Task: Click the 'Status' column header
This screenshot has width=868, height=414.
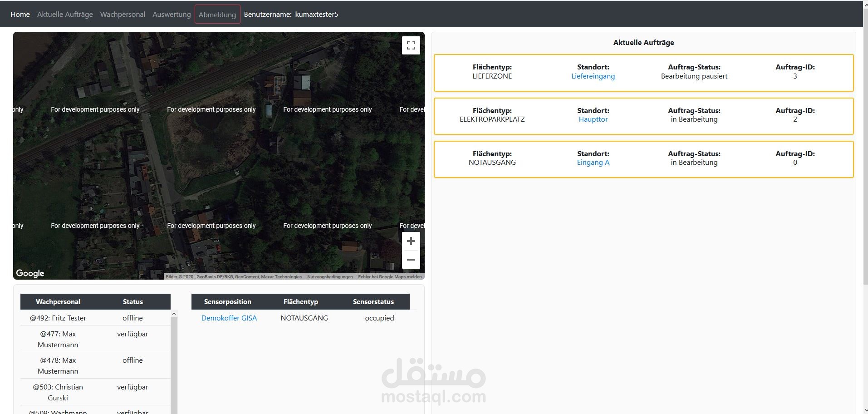Action: coord(133,302)
